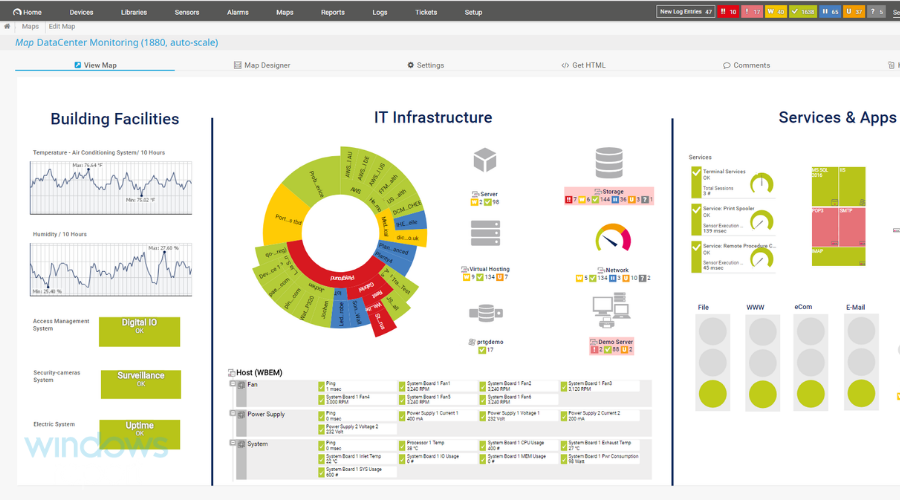The width and height of the screenshot is (900, 500).
Task: Click the Print Spooler service checkmark
Action: pos(696,214)
